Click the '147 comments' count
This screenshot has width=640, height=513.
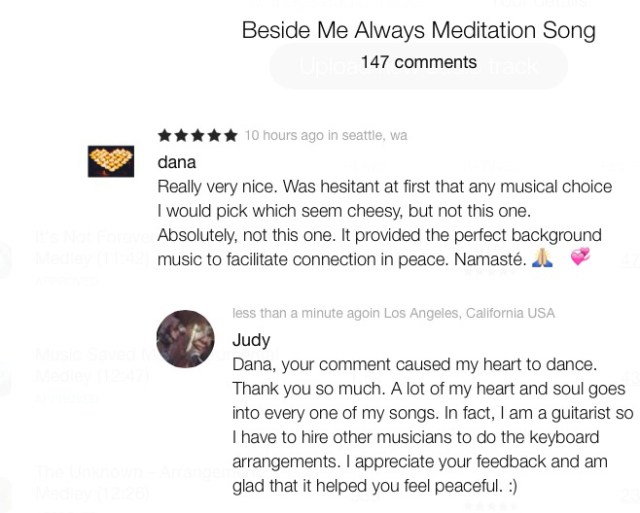point(419,62)
